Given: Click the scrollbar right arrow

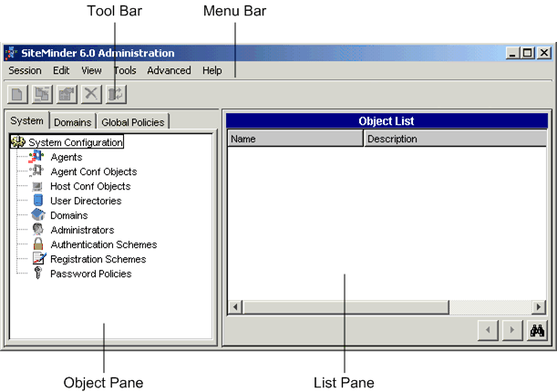Looking at the screenshot, I should click(539, 307).
